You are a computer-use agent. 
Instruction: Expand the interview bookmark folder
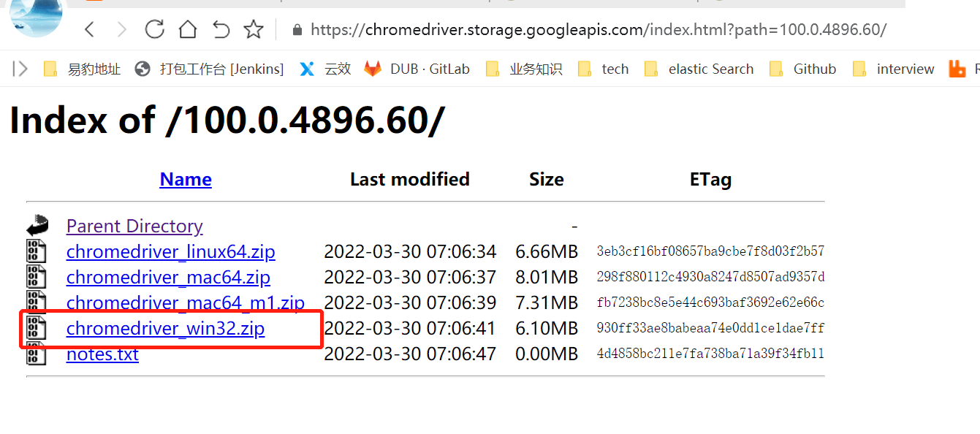(893, 69)
